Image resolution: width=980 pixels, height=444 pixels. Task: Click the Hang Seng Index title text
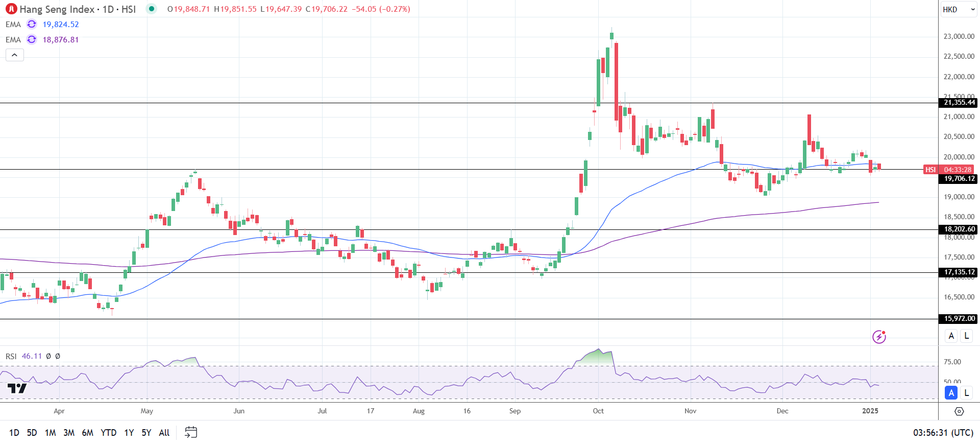coord(57,9)
